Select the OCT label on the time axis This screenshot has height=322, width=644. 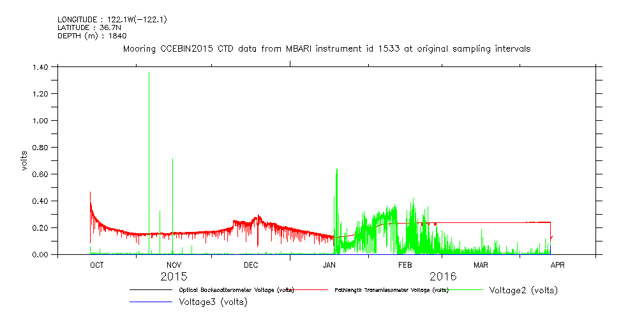96,264
